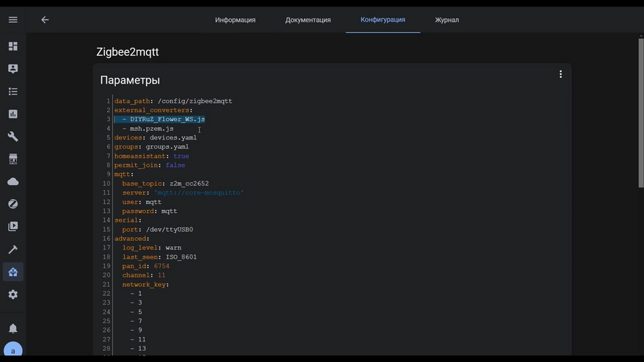
Task: Place cursor on permit_join: false line
Action: (150, 165)
